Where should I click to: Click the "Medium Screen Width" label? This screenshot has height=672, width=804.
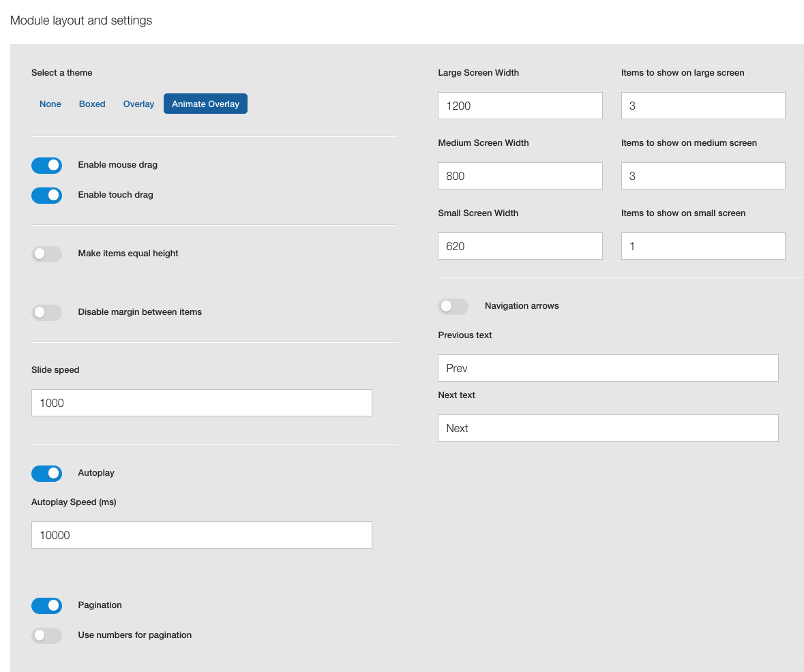tap(483, 143)
